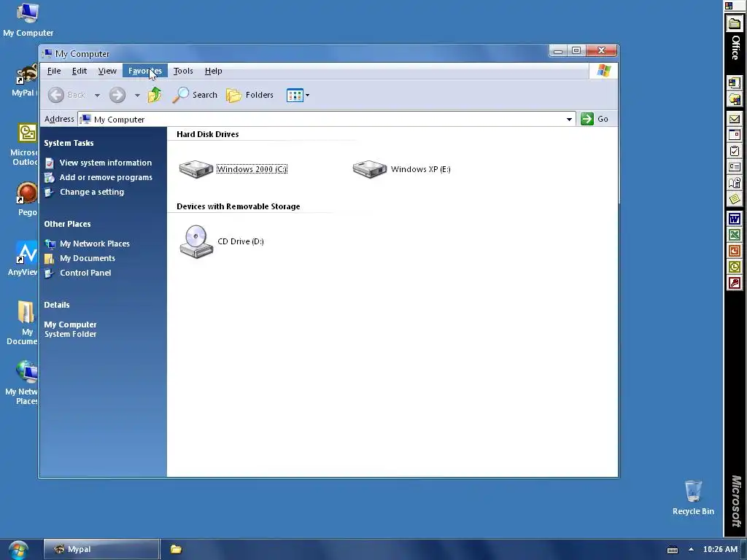Launch Microsoft Access from Office bar
This screenshot has width=747, height=560.
click(x=735, y=284)
